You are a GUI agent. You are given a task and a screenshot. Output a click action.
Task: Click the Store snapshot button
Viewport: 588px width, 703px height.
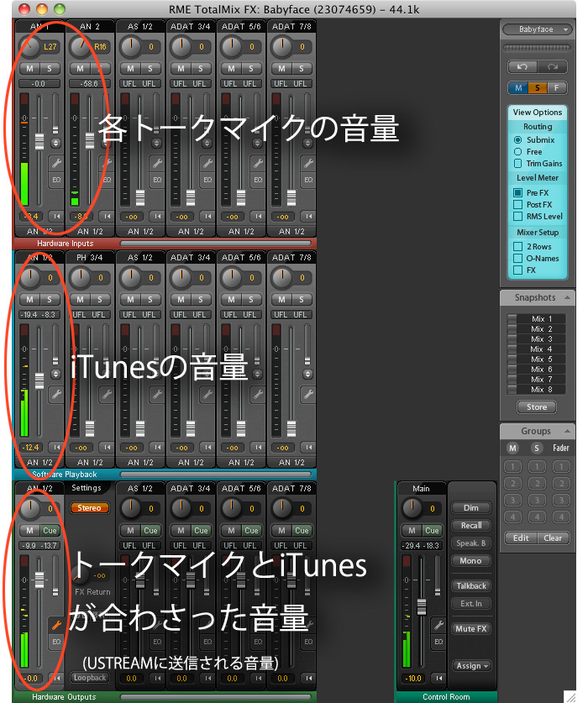tap(537, 407)
